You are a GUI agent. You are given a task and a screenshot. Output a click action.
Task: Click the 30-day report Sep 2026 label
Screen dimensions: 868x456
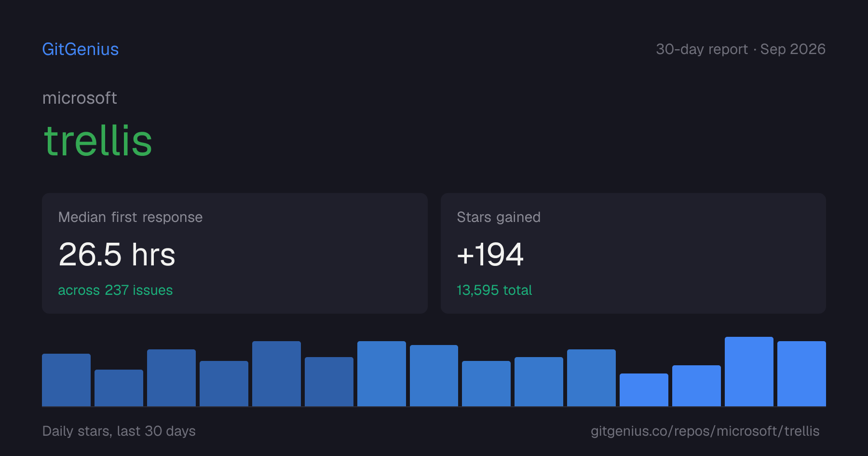point(741,49)
